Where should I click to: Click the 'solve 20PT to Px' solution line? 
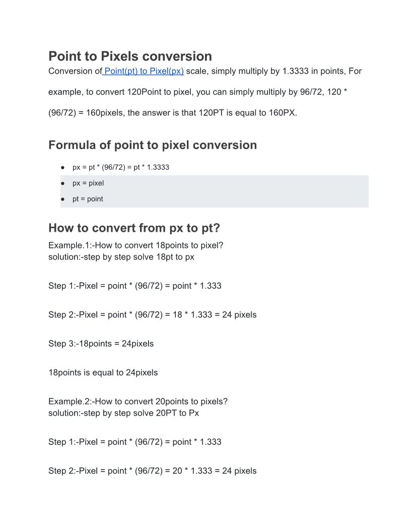[x=123, y=413]
